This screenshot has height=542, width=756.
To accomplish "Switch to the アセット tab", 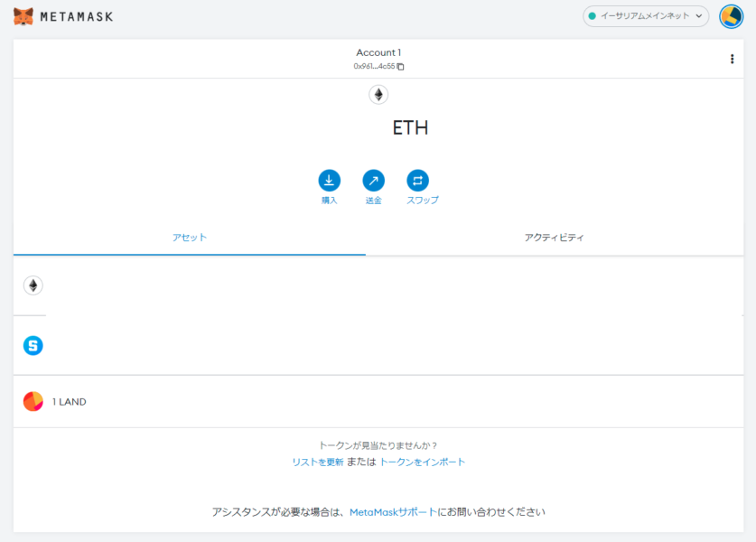I will pyautogui.click(x=190, y=238).
